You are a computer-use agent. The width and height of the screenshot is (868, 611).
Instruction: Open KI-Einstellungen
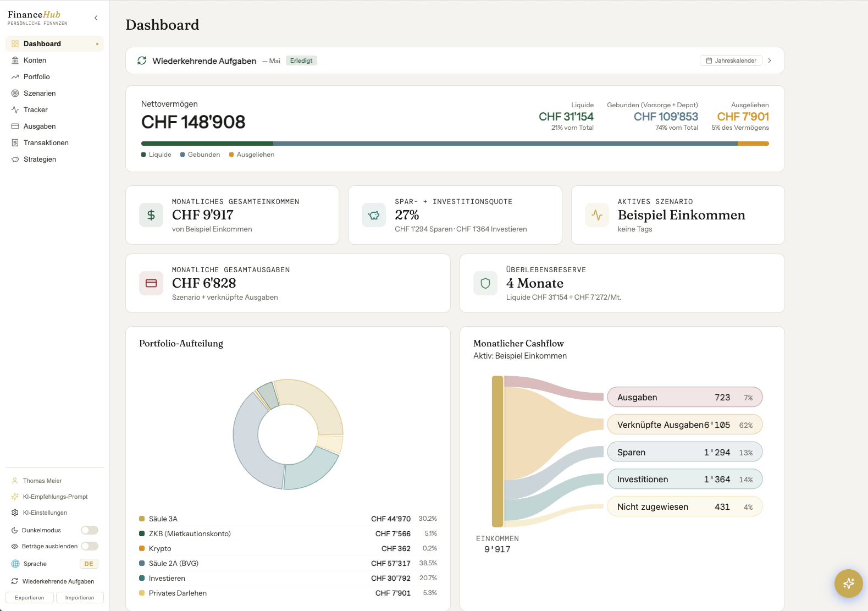point(54,513)
